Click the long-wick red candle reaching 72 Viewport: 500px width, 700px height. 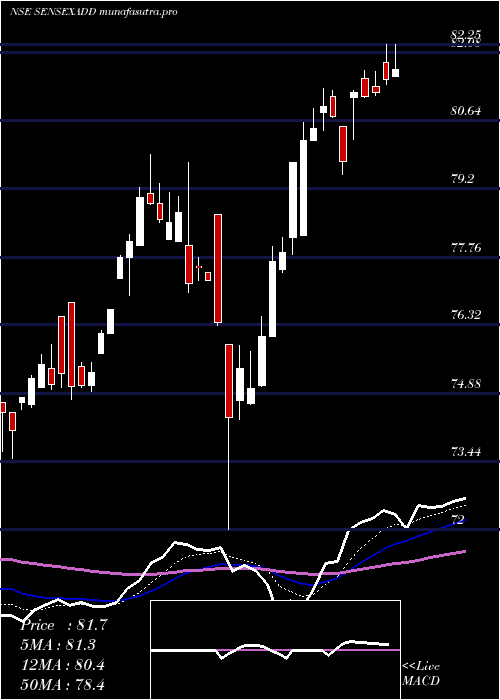pyautogui.click(x=229, y=381)
